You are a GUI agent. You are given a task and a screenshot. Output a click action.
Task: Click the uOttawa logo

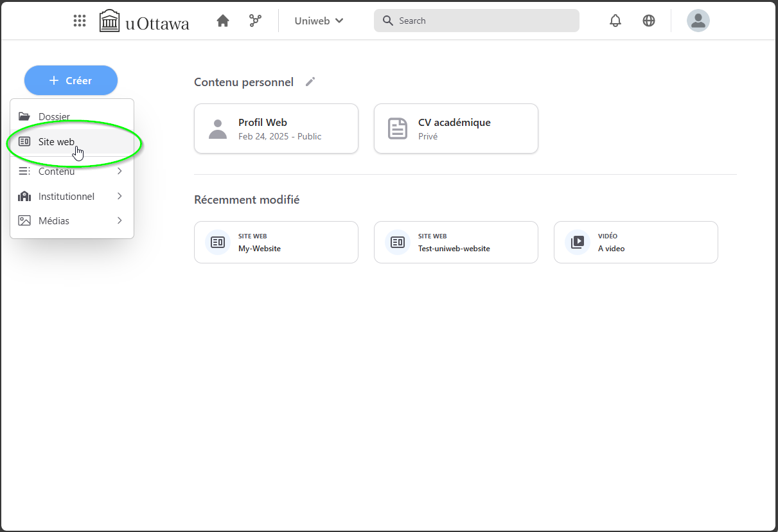(145, 21)
